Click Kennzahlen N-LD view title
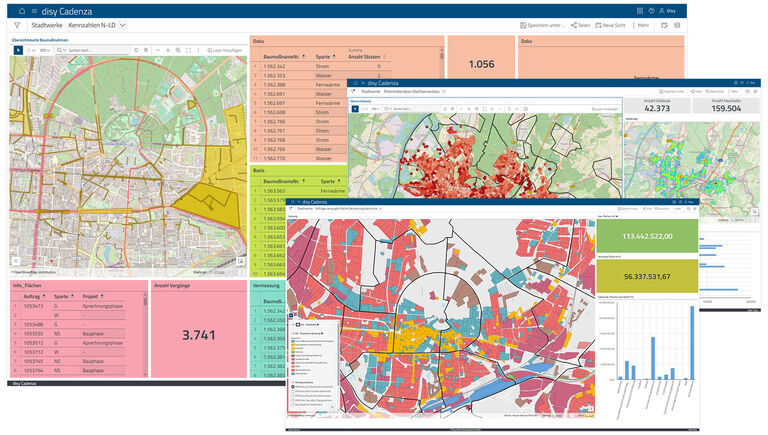 (92, 25)
